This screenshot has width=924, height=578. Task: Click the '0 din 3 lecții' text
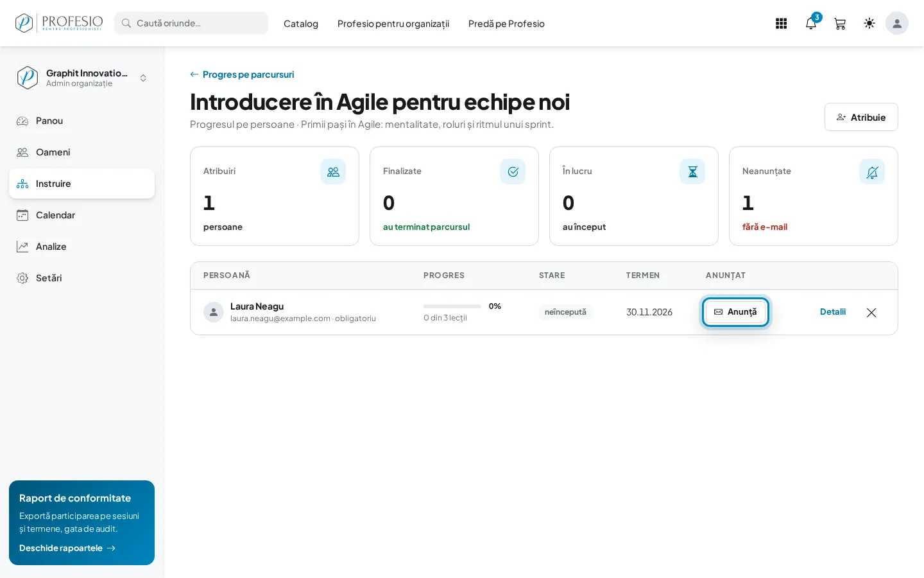point(445,318)
